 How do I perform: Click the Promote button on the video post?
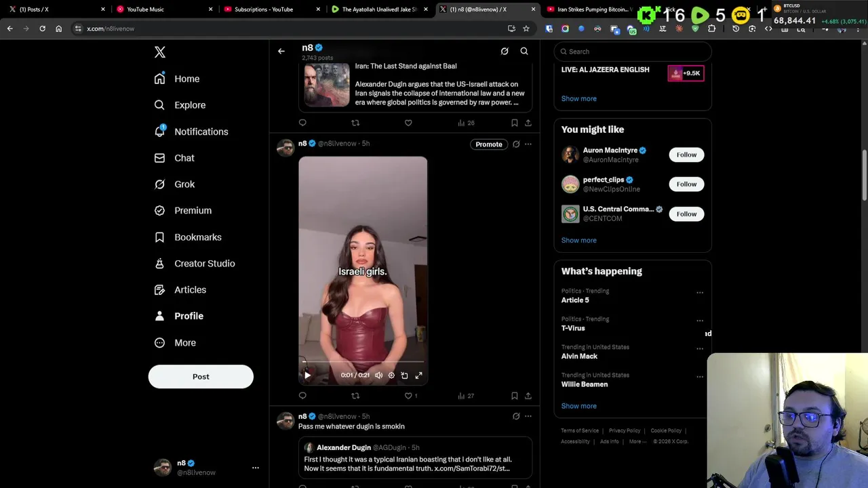(x=489, y=144)
